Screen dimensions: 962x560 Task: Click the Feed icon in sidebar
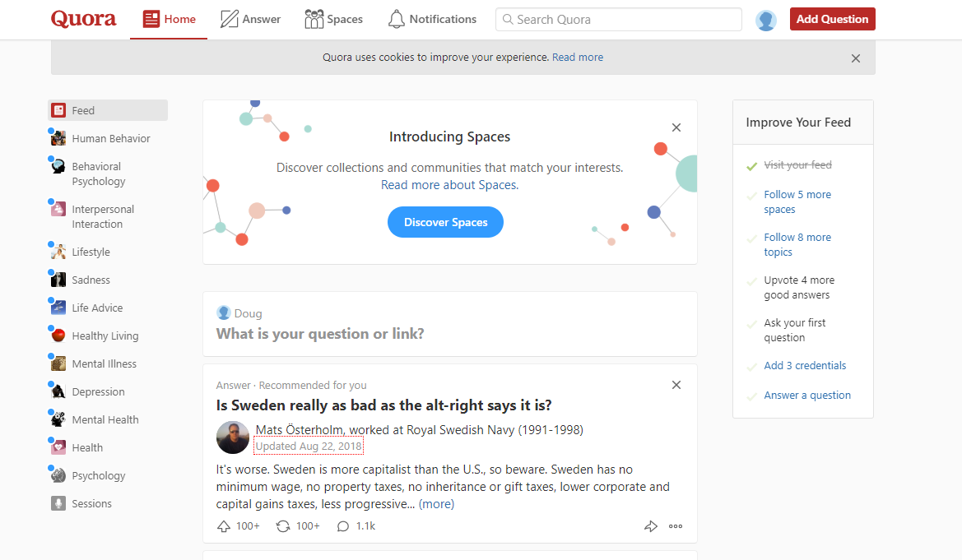[x=58, y=110]
